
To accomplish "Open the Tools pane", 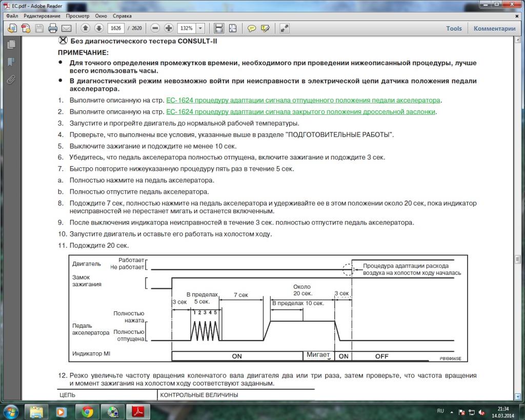I will (x=454, y=29).
